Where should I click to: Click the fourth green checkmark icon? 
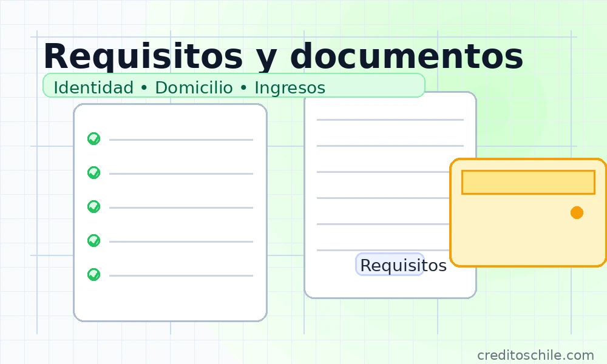[x=93, y=241]
